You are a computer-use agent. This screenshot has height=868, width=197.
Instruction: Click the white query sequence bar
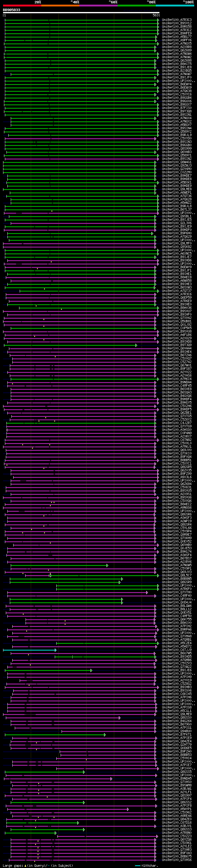click(x=81, y=13)
